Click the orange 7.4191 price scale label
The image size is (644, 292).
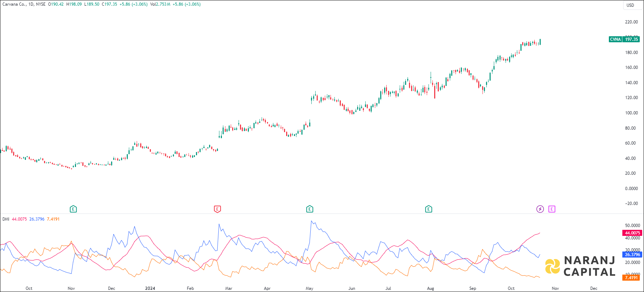coord(632,278)
